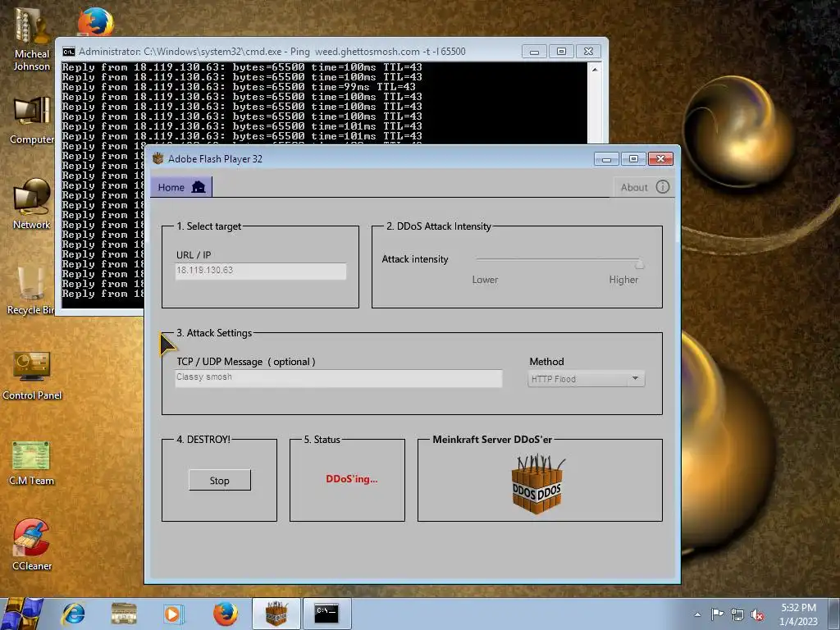
Task: Show hidden system tray icons
Action: 697,614
